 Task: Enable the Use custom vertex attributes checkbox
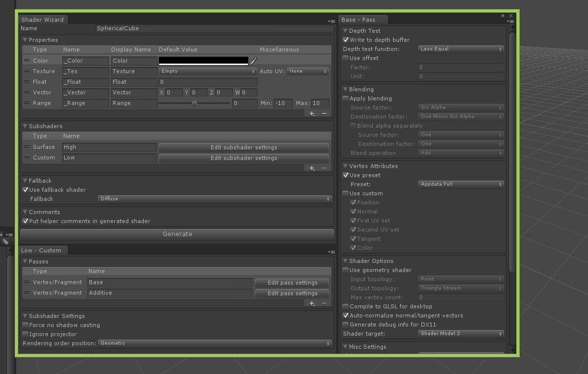[346, 193]
